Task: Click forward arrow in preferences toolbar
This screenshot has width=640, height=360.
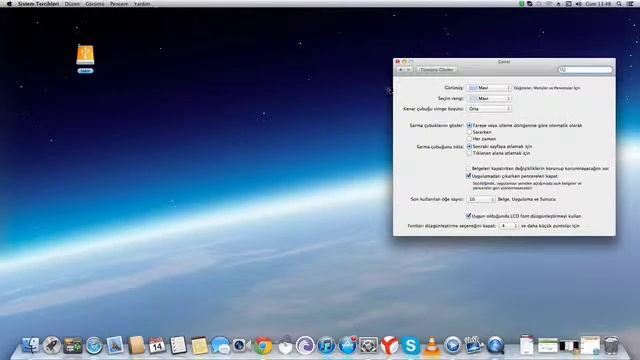Action: point(409,70)
